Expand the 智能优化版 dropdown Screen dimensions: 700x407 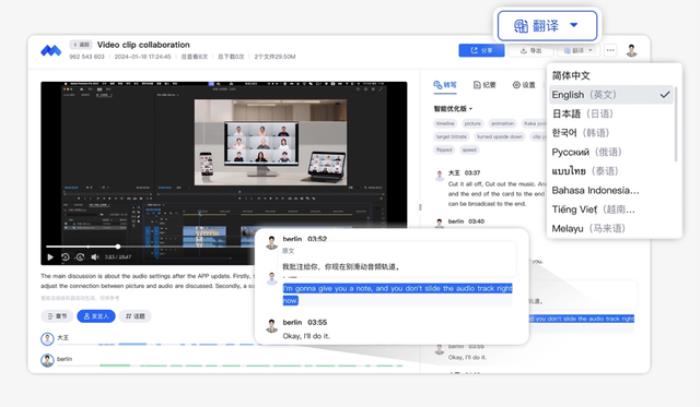click(x=453, y=108)
